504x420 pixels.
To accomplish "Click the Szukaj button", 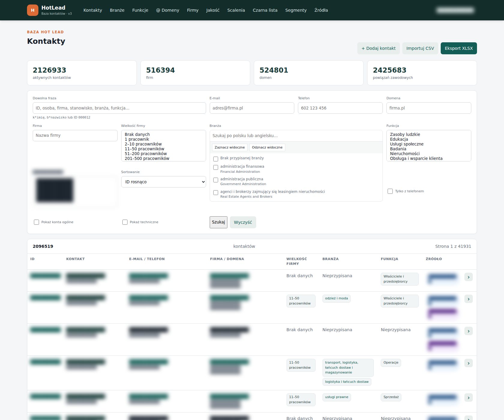I will point(218,222).
